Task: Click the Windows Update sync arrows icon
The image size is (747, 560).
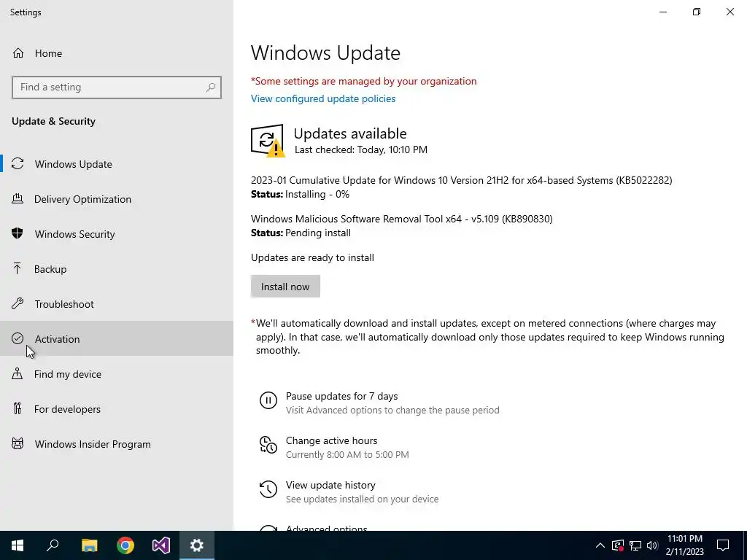Action: (x=18, y=164)
